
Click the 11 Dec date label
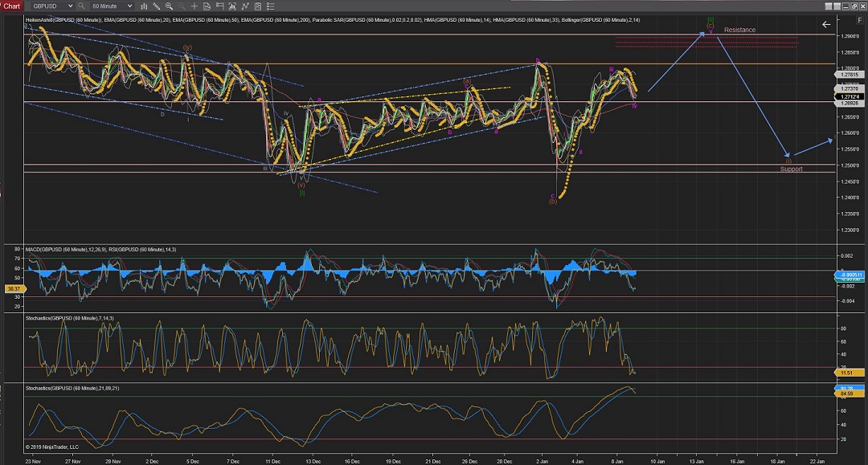tap(273, 461)
